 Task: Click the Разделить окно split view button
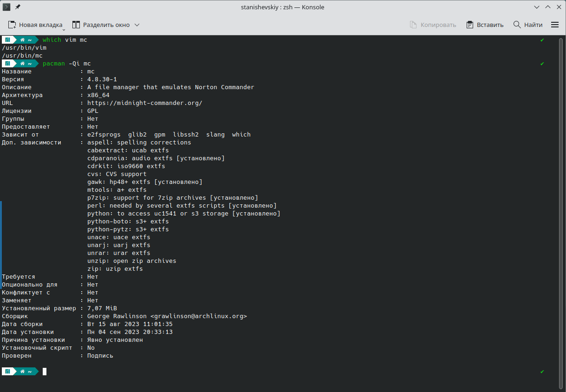click(101, 25)
